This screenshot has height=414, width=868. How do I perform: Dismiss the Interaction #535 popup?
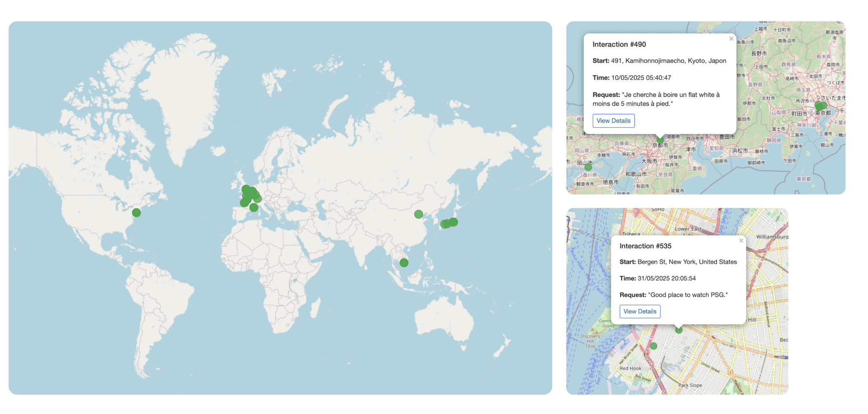tap(741, 240)
